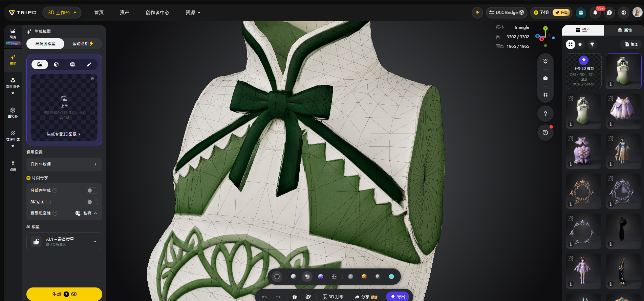Click the lighting sun icon in viewport
This screenshot has width=644, height=301.
click(x=545, y=61)
